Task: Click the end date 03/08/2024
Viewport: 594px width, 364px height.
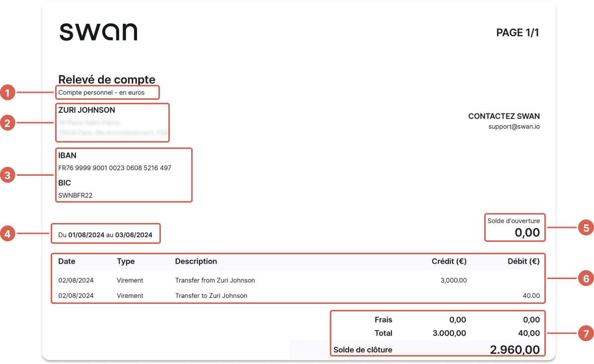Action: click(134, 235)
